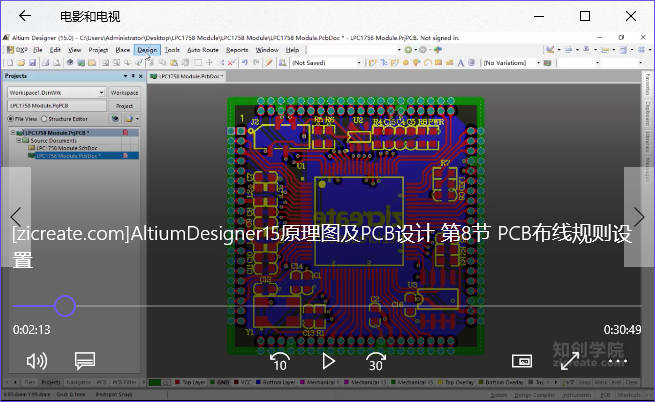Open the Tools menu
655x402 pixels.
[x=172, y=50]
